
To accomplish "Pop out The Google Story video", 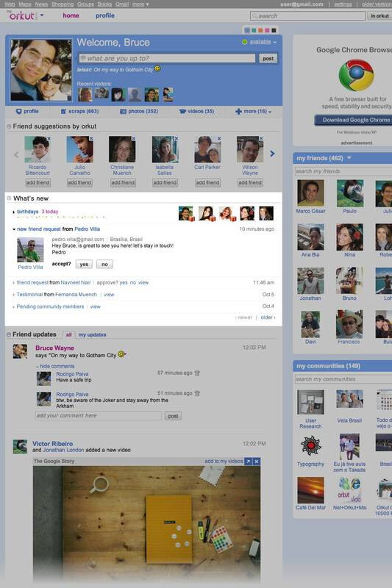I will [248, 462].
